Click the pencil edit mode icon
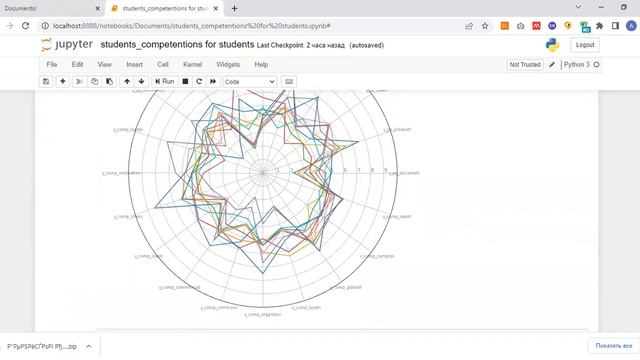The height and width of the screenshot is (360, 640). (552, 64)
